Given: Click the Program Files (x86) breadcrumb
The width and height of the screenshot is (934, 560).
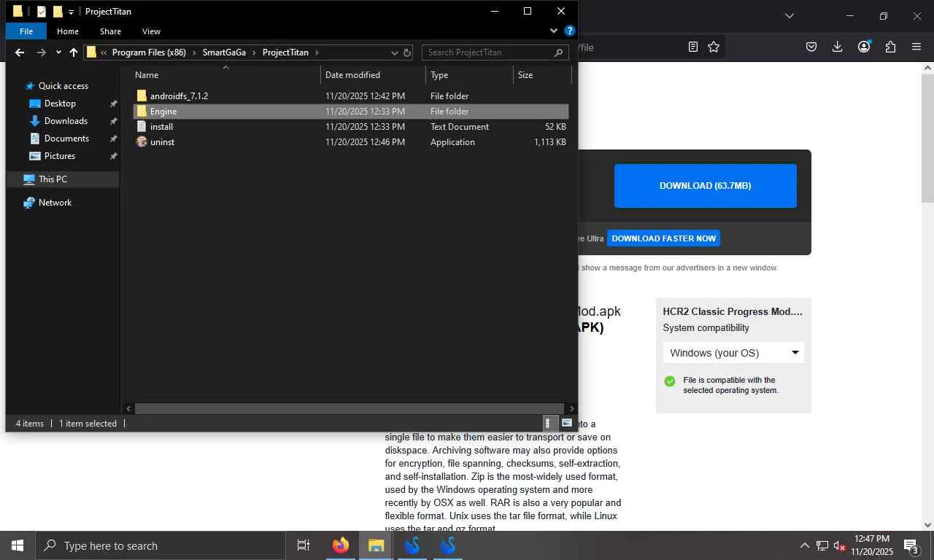Looking at the screenshot, I should [x=149, y=52].
